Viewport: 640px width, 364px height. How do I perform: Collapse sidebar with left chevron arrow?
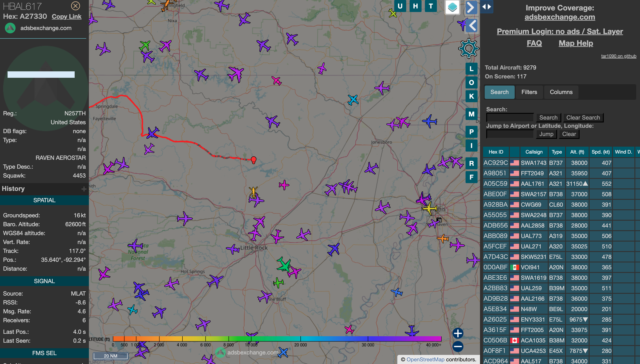click(471, 26)
